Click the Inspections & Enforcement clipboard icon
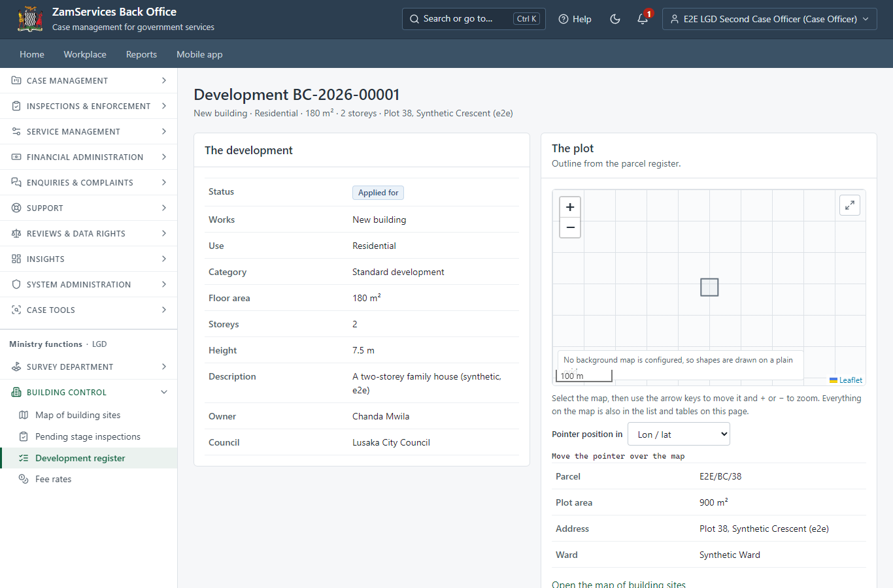Viewport: 893px width, 588px height. click(16, 106)
